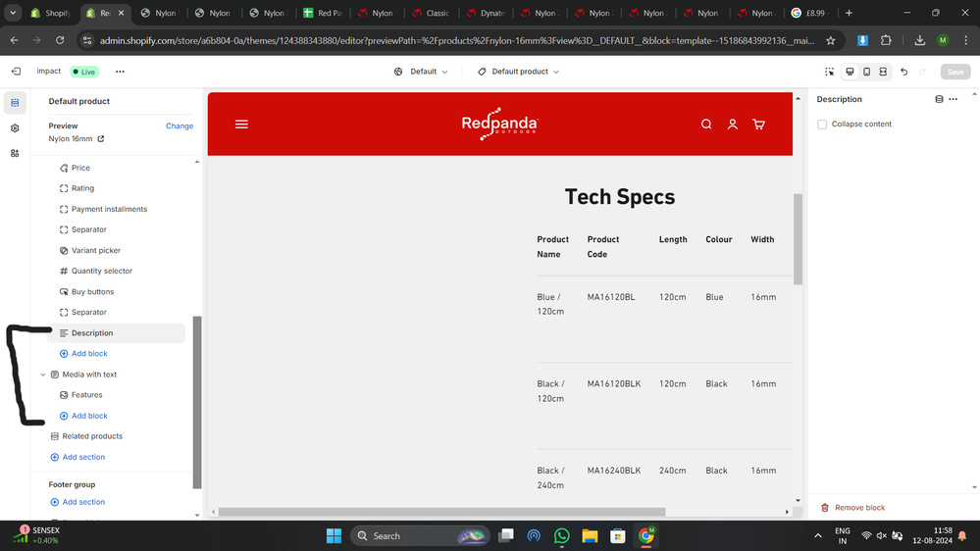Click the Change preview link
This screenshot has height=551, width=980.
(x=180, y=126)
